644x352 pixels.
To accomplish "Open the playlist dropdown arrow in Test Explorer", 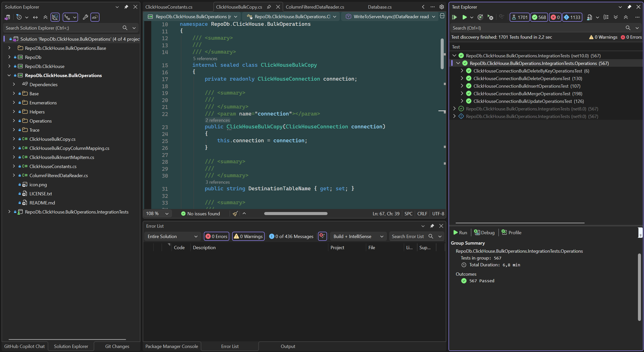I will click(x=598, y=17).
